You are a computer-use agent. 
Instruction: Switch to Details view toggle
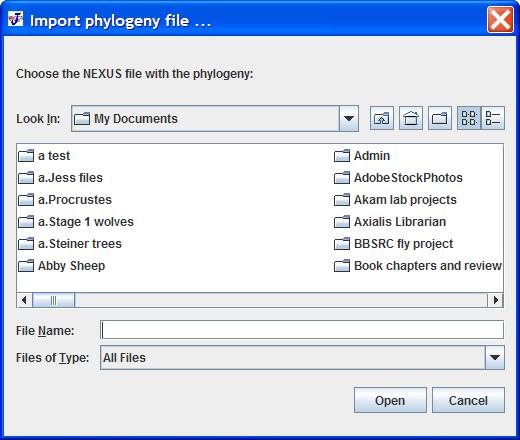[493, 118]
